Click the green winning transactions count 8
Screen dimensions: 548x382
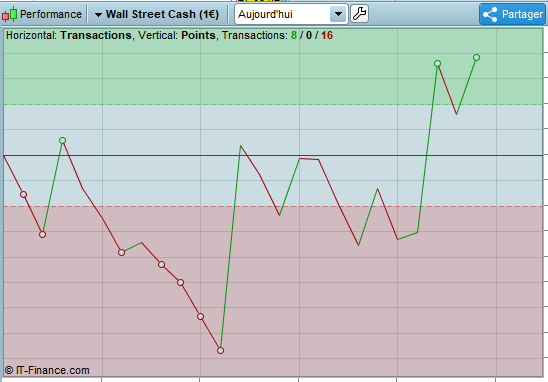[x=294, y=35]
